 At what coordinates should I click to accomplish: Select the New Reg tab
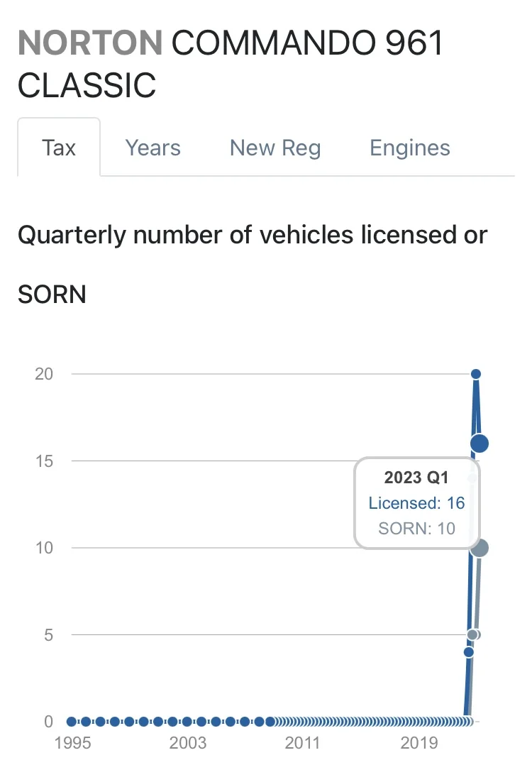click(275, 148)
